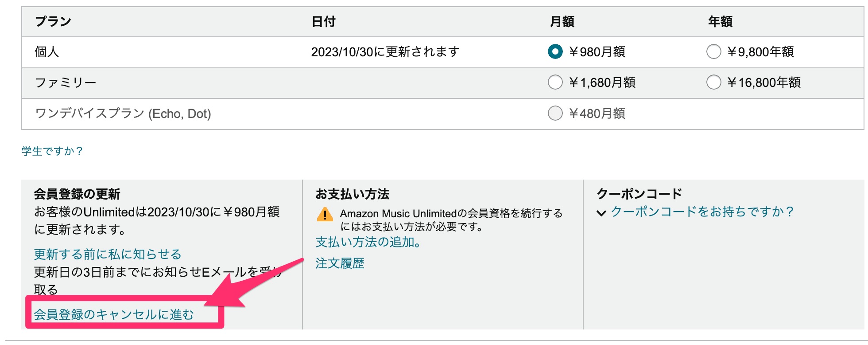Image resolution: width=868 pixels, height=345 pixels.
Task: Expand the coupon code chevron arrow
Action: pyautogui.click(x=601, y=213)
